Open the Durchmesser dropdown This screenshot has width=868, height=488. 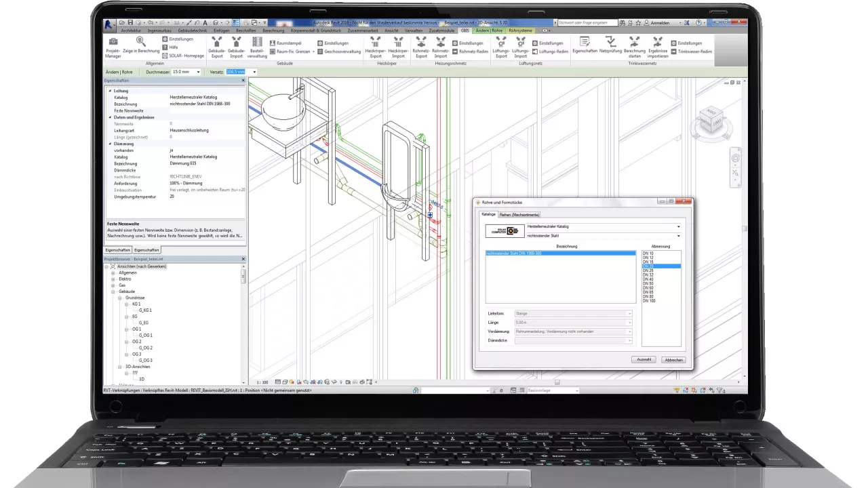[x=198, y=72]
